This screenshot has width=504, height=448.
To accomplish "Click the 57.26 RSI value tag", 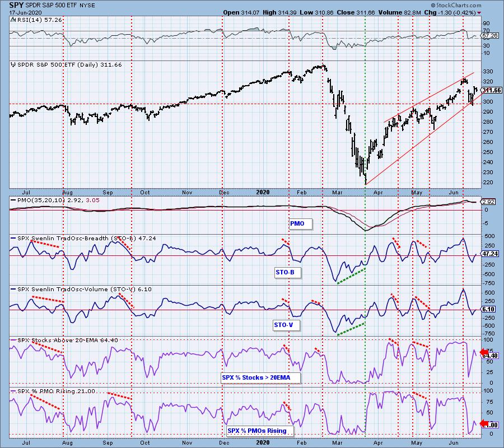I will click(491, 36).
